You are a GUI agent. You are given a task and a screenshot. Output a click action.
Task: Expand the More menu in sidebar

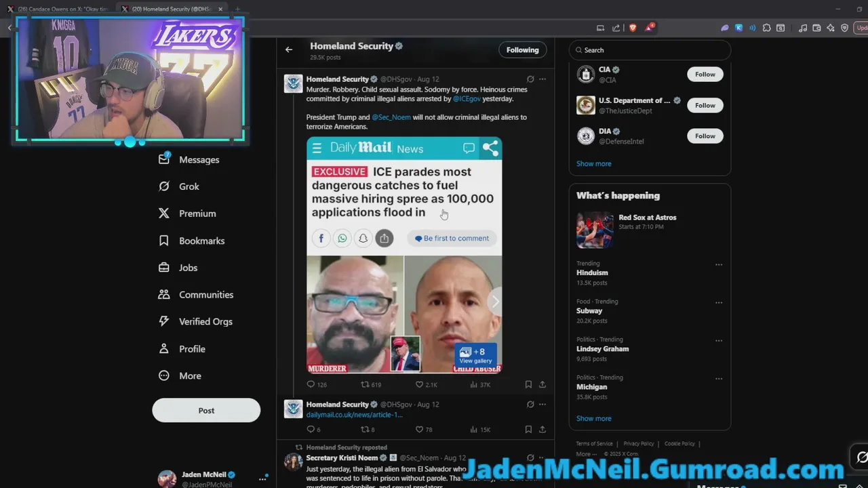(x=180, y=376)
